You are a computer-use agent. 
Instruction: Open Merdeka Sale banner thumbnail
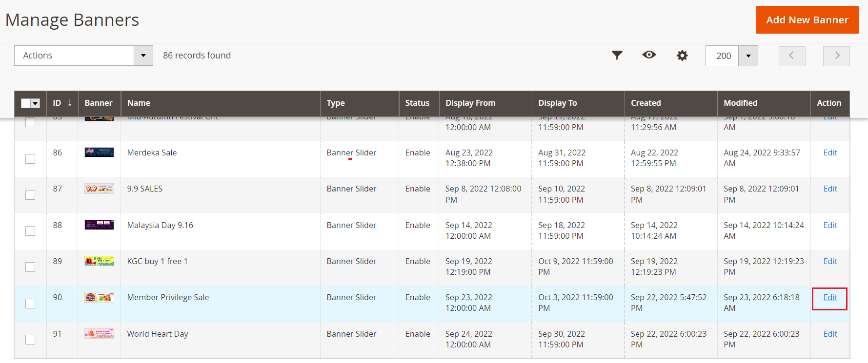point(99,152)
